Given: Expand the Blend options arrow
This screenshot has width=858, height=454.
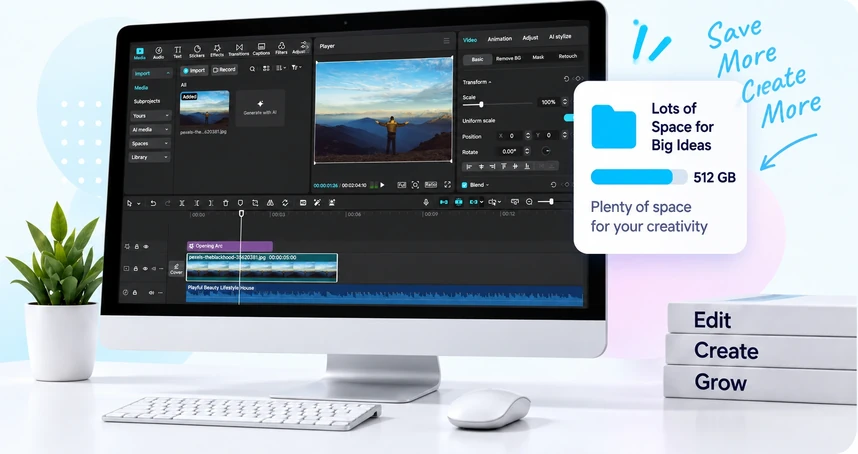Looking at the screenshot, I should coord(488,185).
